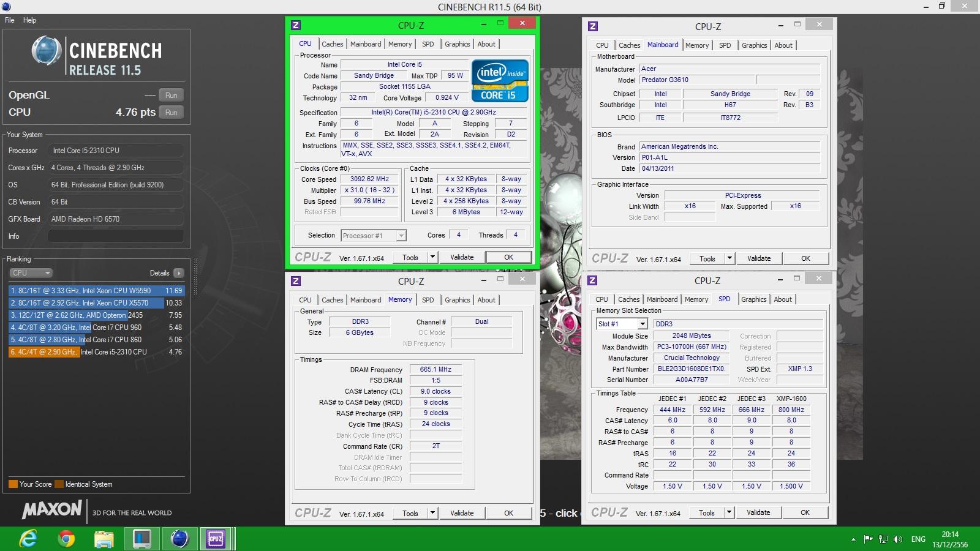Click the CPU-Z icon in Memory window title
Screen dimensions: 980x551
[x=296, y=281]
